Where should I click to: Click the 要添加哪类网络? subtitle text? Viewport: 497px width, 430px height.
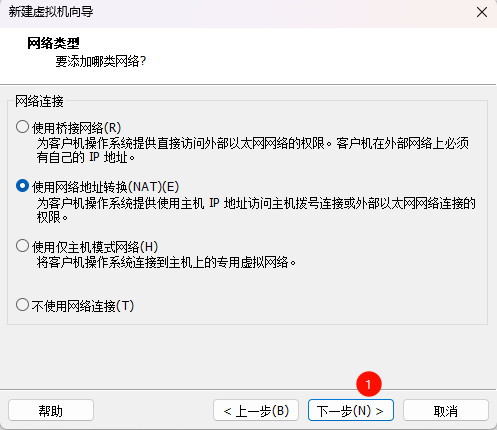(101, 61)
